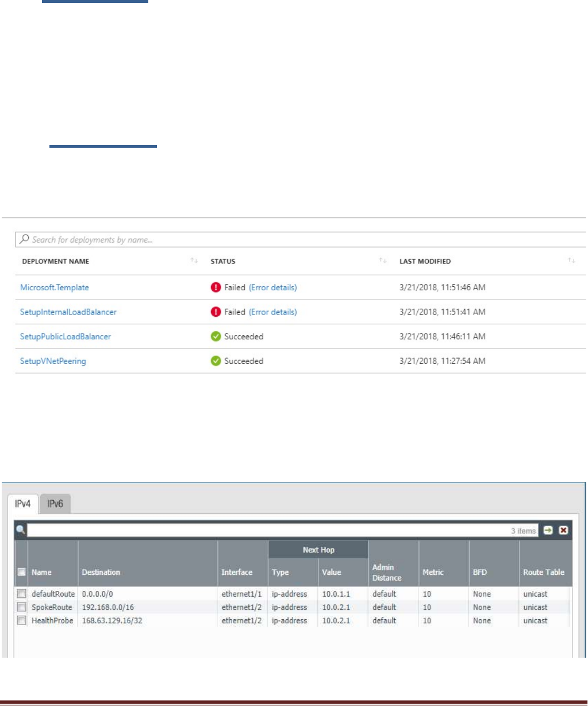This screenshot has height=706, width=588.
Task: Click the search magnifier in deployments filter
Action: click(25, 239)
